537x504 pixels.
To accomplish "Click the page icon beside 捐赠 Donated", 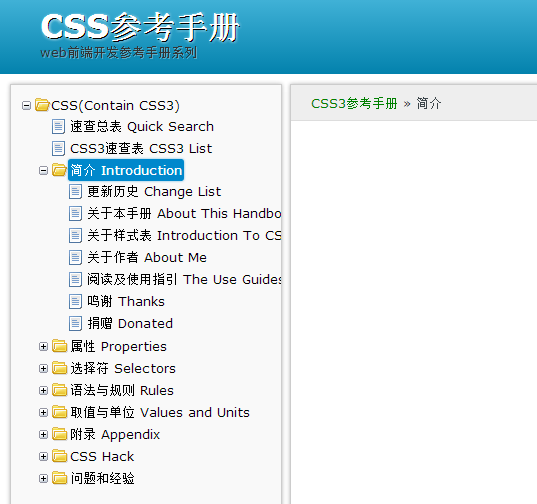I will pyautogui.click(x=75, y=323).
